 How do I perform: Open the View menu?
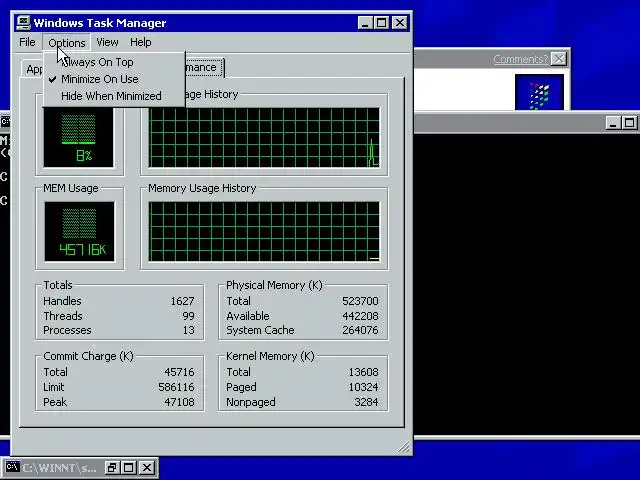(107, 42)
